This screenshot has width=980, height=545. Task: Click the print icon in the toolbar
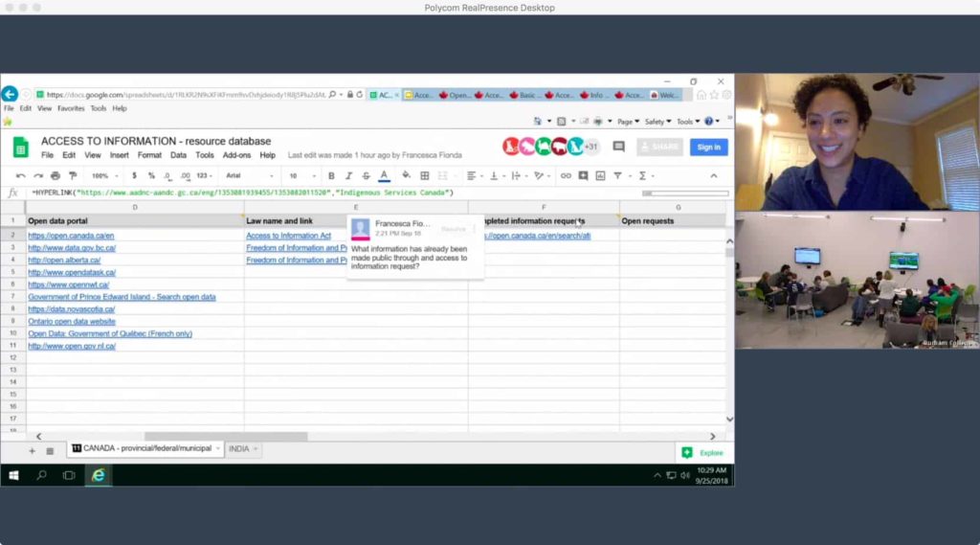pos(56,176)
